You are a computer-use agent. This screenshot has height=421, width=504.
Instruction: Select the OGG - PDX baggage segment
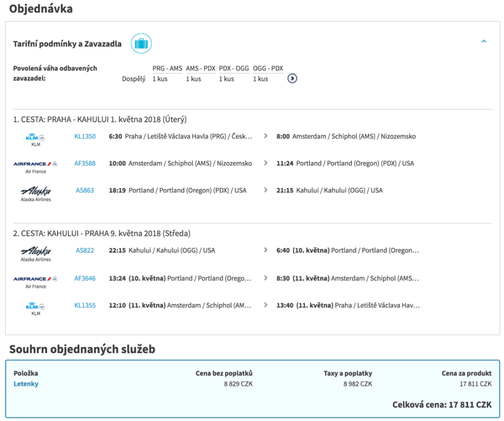coord(268,68)
